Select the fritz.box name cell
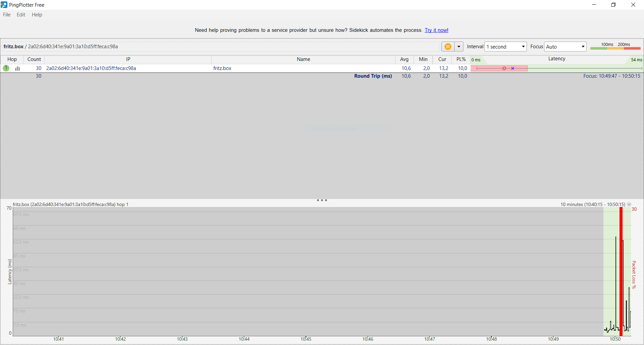The width and height of the screenshot is (644, 345). (x=222, y=68)
